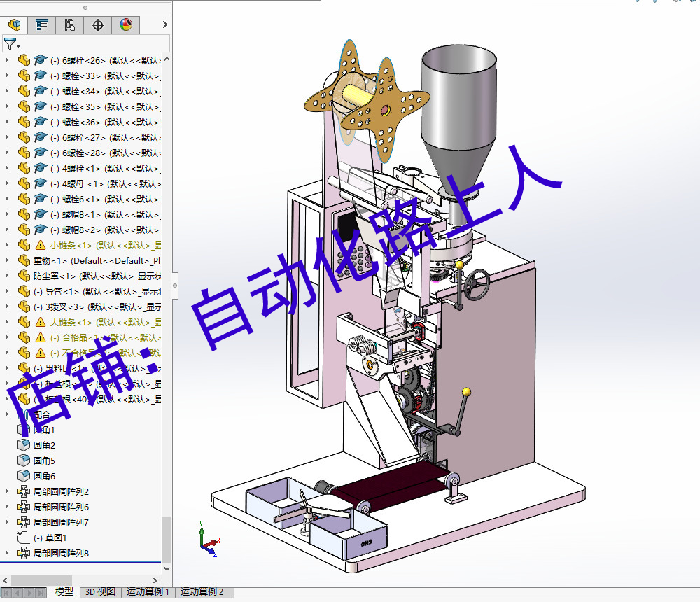Expand the 局部圆周阵列2 feature
The width and height of the screenshot is (700, 602).
[x=6, y=491]
